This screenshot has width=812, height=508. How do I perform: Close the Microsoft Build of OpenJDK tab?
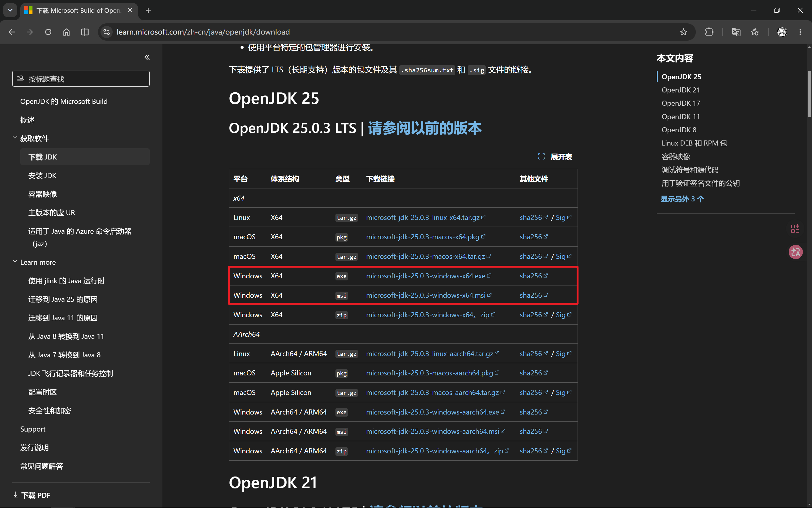[x=130, y=10]
